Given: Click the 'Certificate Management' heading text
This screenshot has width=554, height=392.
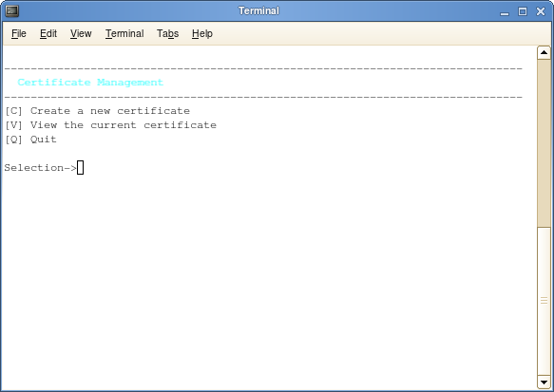Looking at the screenshot, I should click(x=90, y=83).
